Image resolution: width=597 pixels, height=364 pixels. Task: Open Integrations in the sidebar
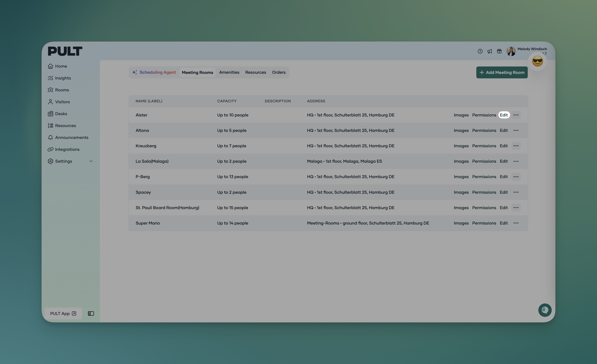pos(67,149)
